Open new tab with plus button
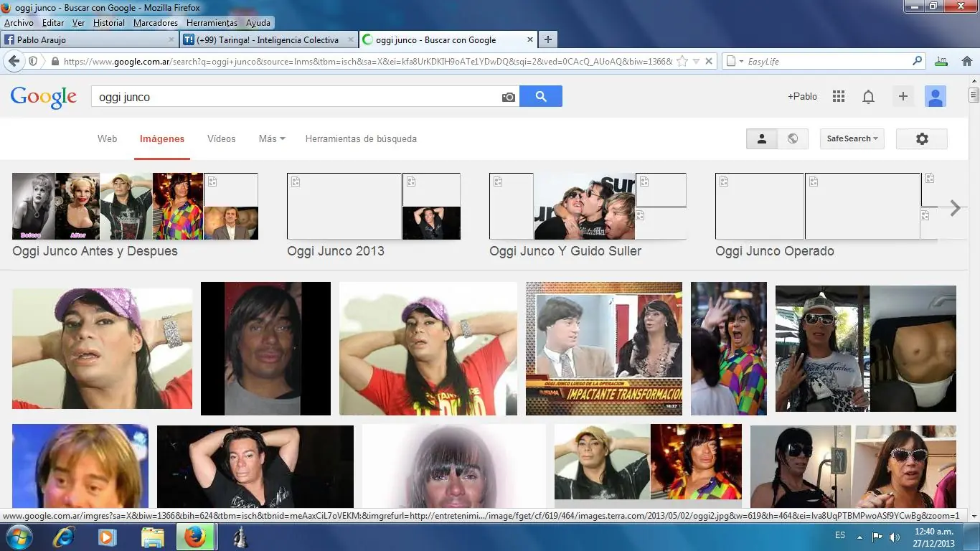Viewport: 980px width, 551px height. click(x=548, y=40)
